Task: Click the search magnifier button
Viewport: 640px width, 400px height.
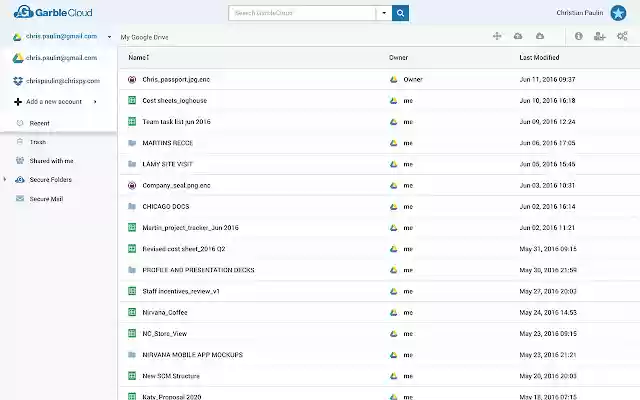Action: 401,13
